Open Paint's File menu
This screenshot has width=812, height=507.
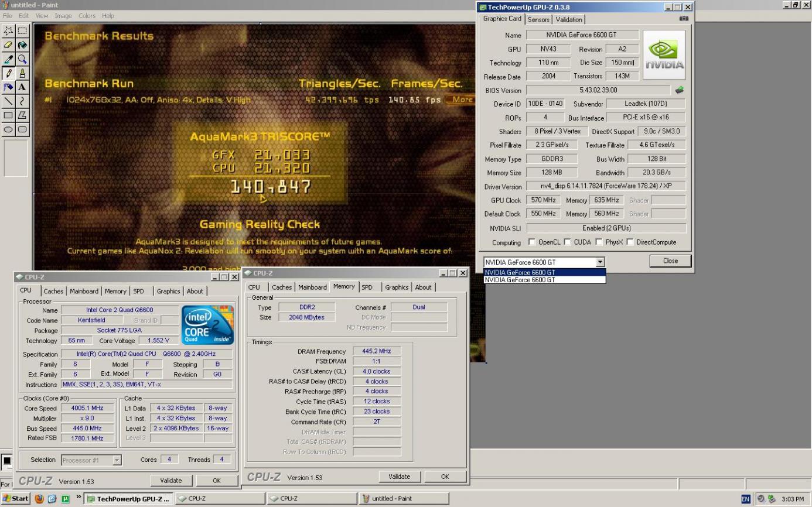pyautogui.click(x=9, y=16)
